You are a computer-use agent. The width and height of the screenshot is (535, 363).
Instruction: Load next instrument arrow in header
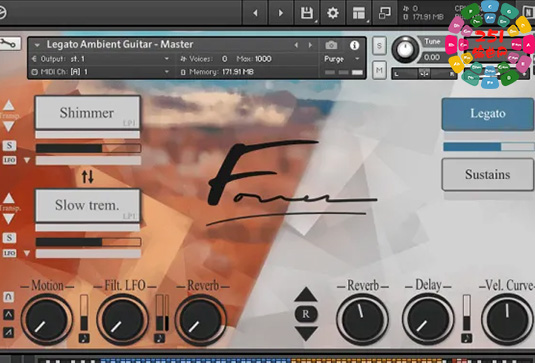310,45
